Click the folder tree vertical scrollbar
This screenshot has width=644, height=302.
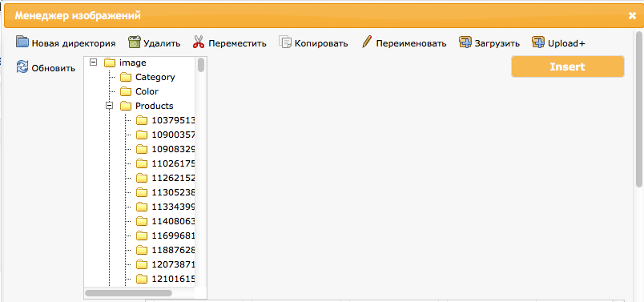pos(201,65)
